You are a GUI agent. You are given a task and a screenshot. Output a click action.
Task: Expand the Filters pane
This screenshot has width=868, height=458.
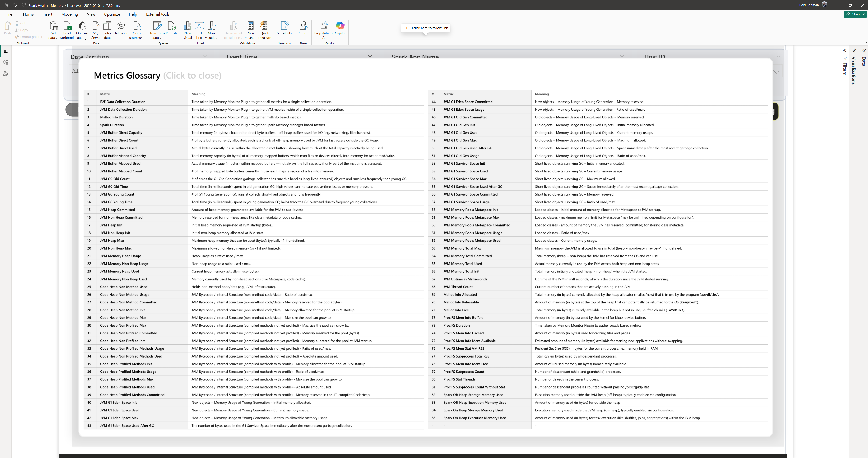(845, 51)
